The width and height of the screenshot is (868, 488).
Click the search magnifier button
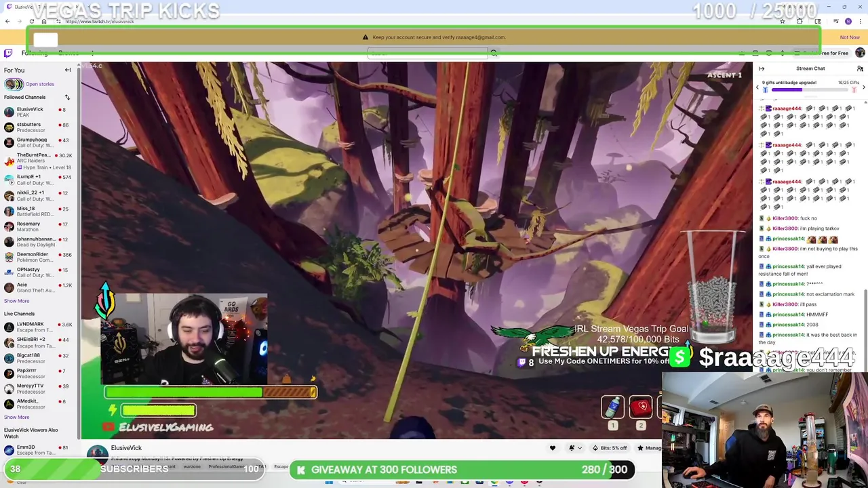[494, 53]
